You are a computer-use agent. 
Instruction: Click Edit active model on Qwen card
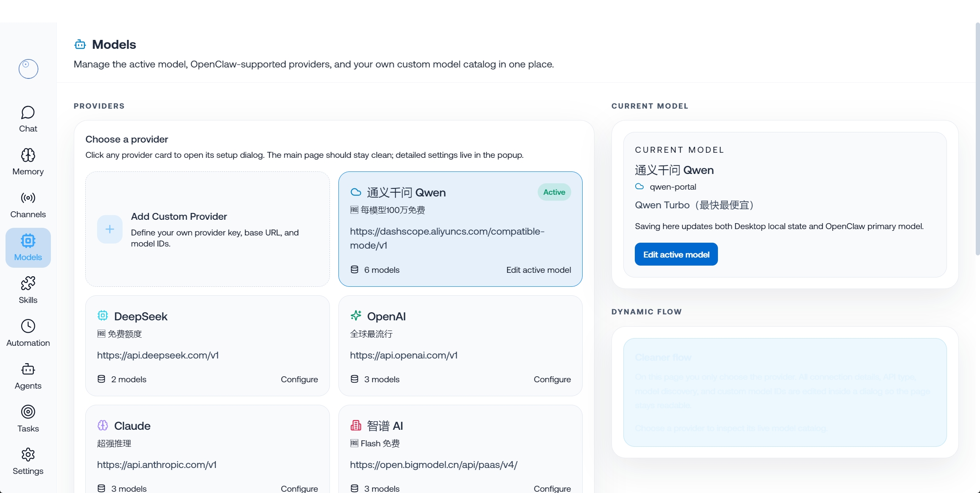click(x=538, y=270)
